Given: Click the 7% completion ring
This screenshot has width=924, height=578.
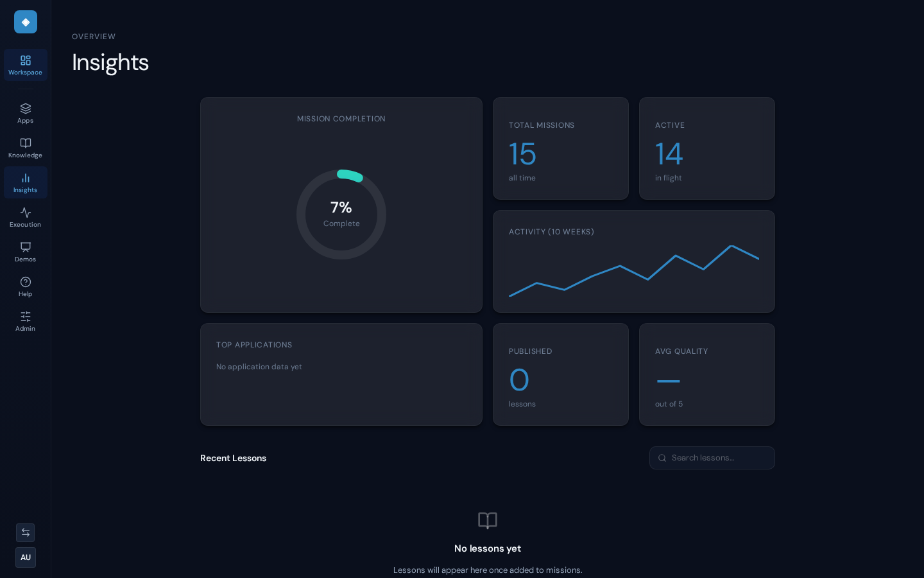Looking at the screenshot, I should pyautogui.click(x=341, y=215).
